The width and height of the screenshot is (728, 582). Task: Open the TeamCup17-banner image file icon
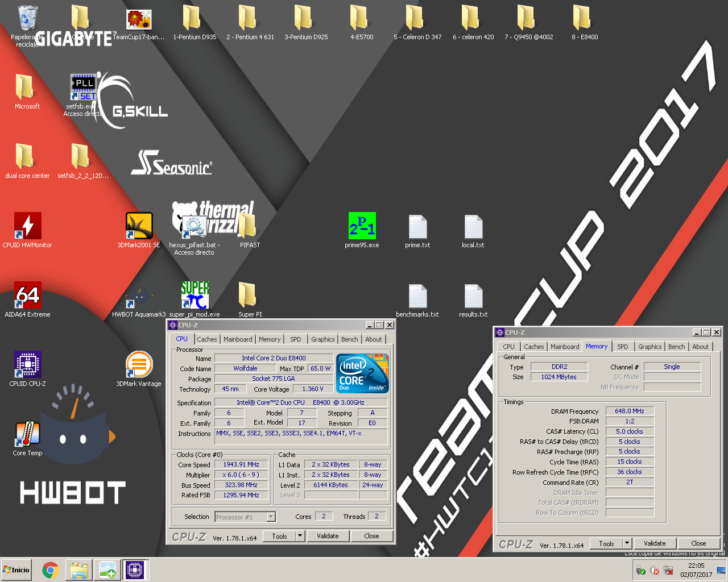[139, 20]
